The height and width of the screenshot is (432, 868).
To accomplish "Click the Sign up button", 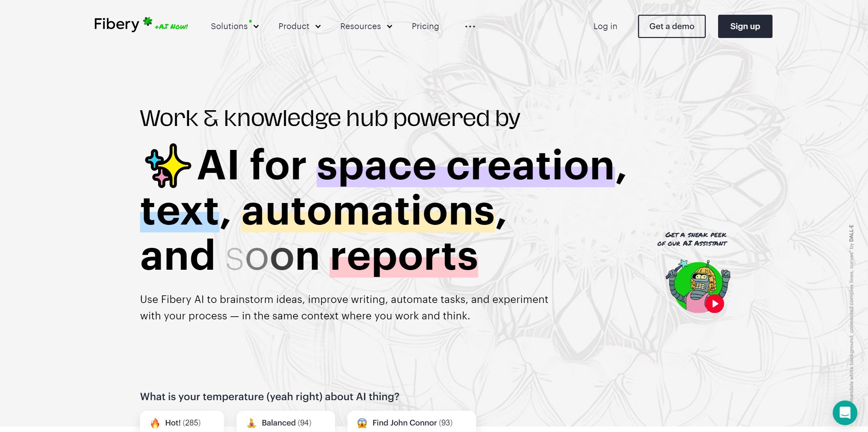I will [x=745, y=26].
